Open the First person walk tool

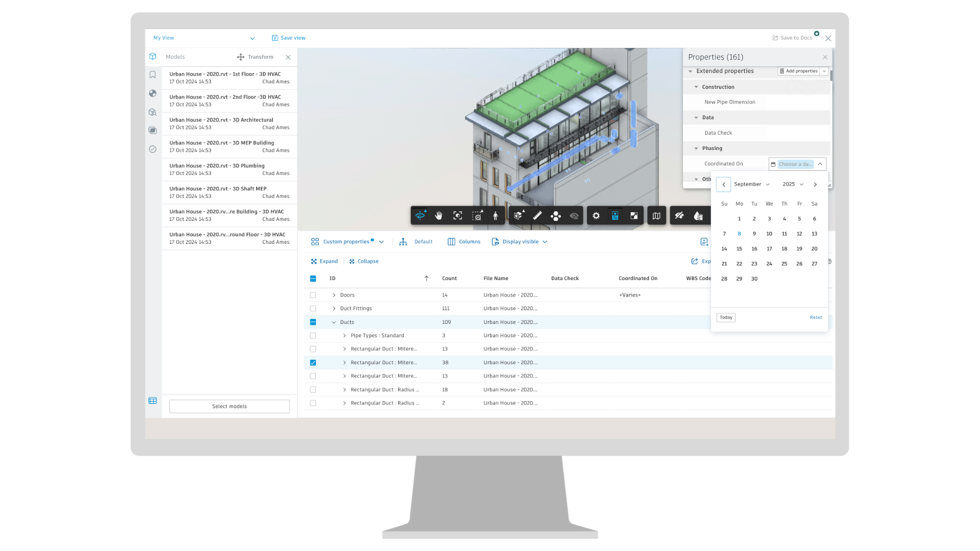495,216
